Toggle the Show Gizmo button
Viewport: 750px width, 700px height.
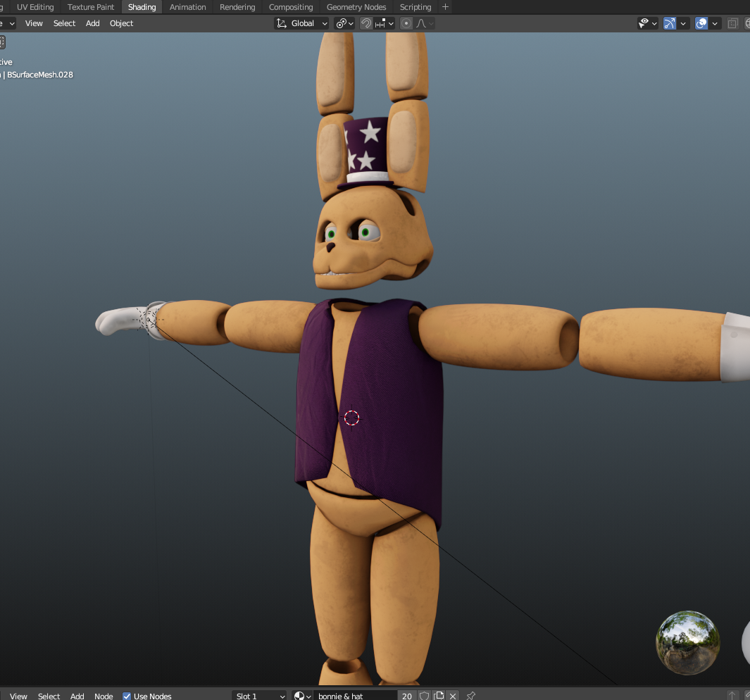coord(670,23)
